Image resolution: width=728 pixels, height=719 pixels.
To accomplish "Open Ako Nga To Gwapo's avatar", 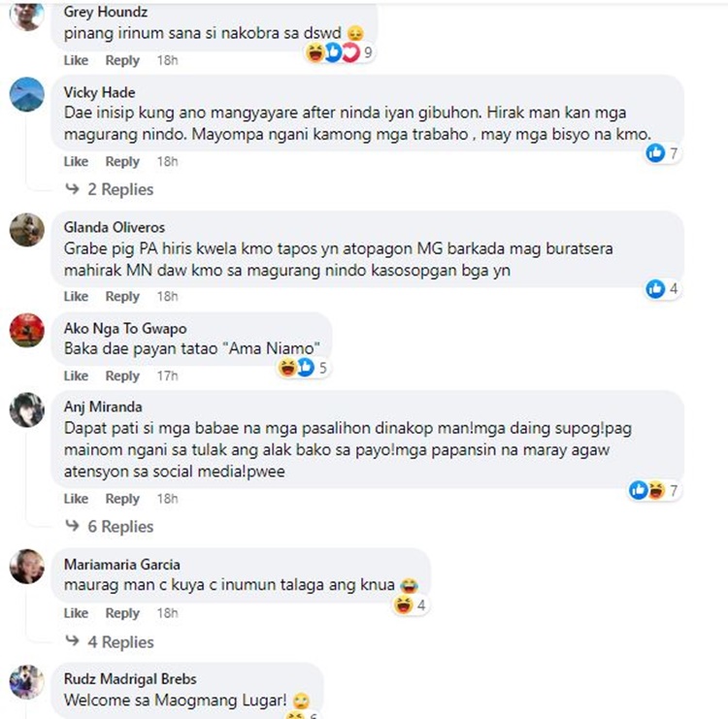I will 26,330.
